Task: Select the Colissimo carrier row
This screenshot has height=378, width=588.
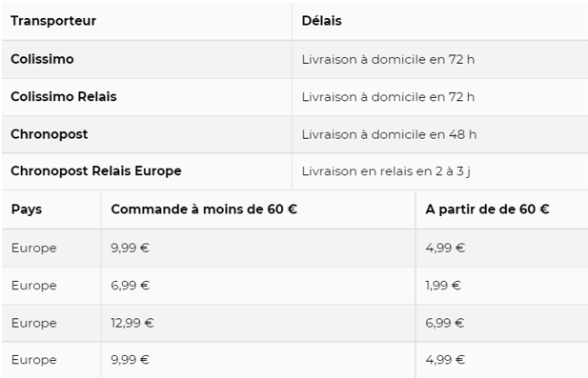Action: (294, 60)
